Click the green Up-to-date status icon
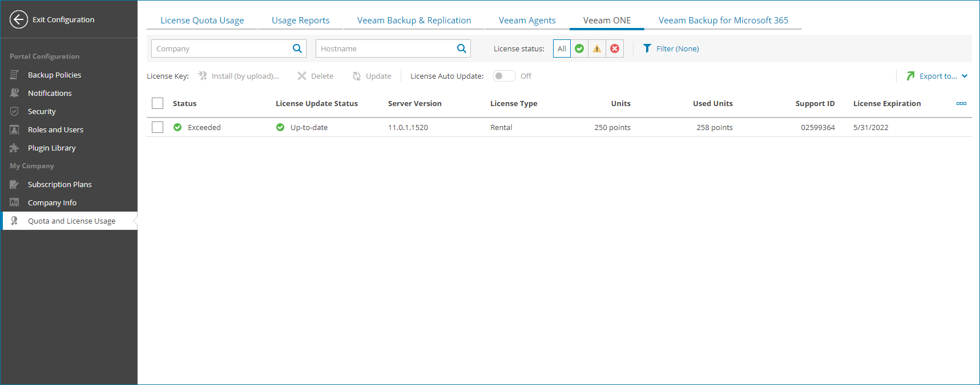 (x=280, y=127)
